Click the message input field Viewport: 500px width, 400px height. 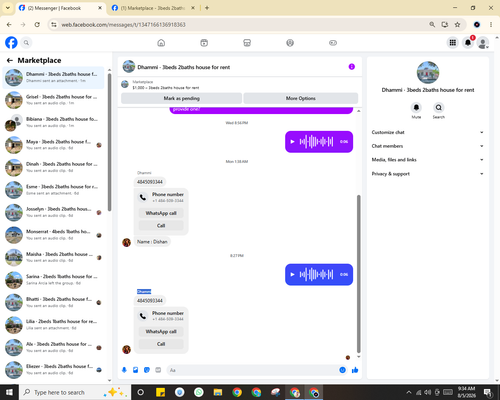click(x=257, y=370)
